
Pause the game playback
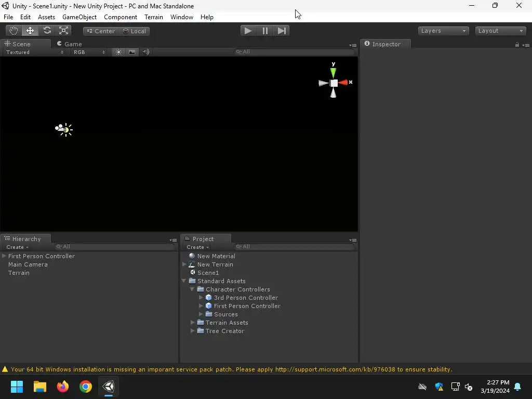(x=265, y=31)
